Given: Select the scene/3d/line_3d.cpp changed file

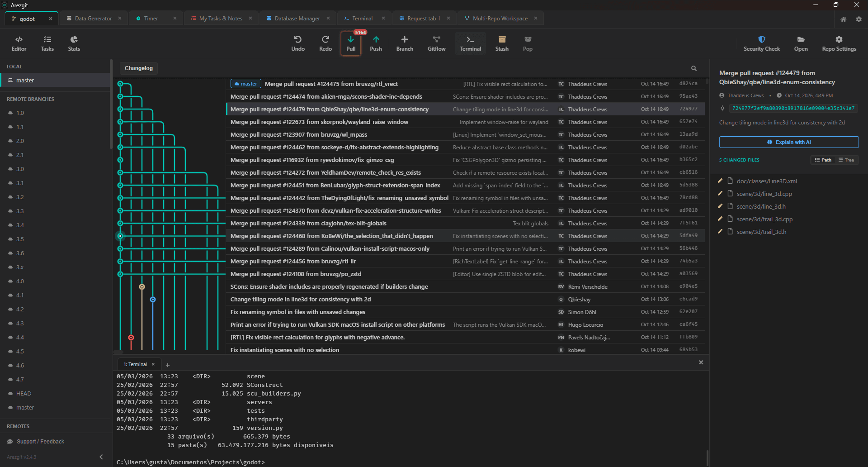Looking at the screenshot, I should click(x=764, y=194).
